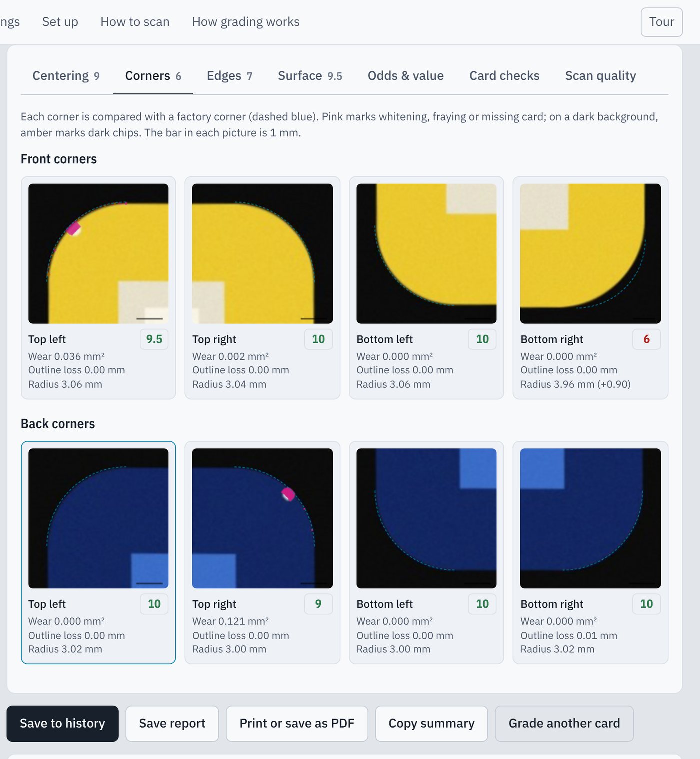Open front Bottom right corner image
Screen dimensions: 700x759
[590, 253]
